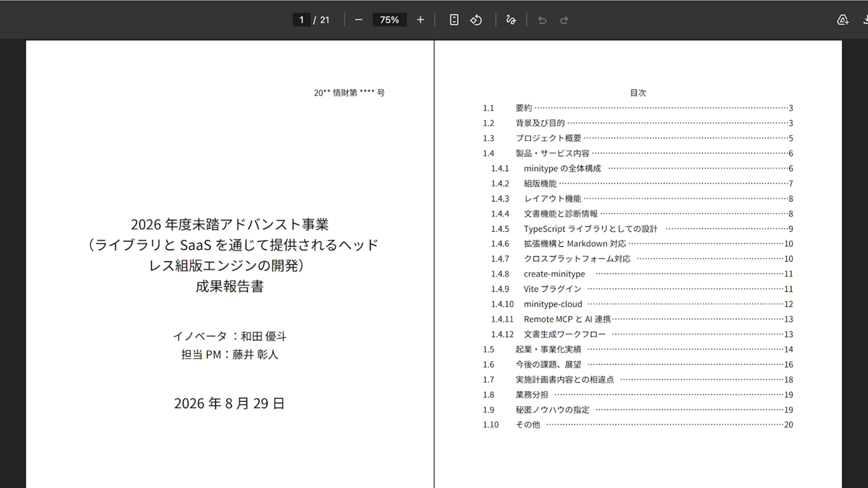Select the 1.10 その他 entry

(638, 425)
